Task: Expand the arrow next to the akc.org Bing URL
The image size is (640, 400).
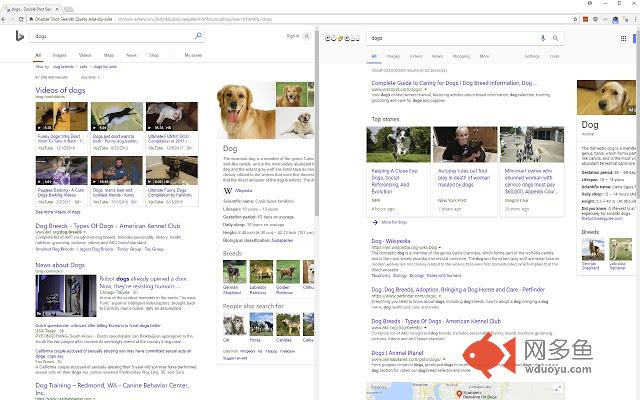Action: click(x=84, y=232)
